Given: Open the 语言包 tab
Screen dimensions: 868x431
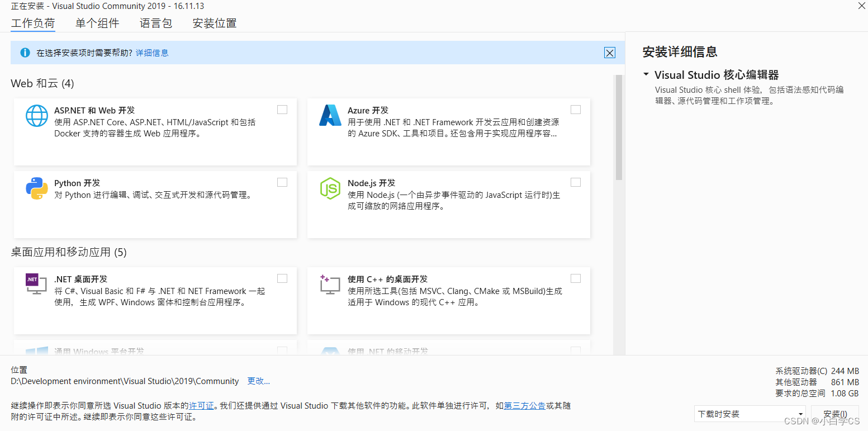Looking at the screenshot, I should [156, 23].
